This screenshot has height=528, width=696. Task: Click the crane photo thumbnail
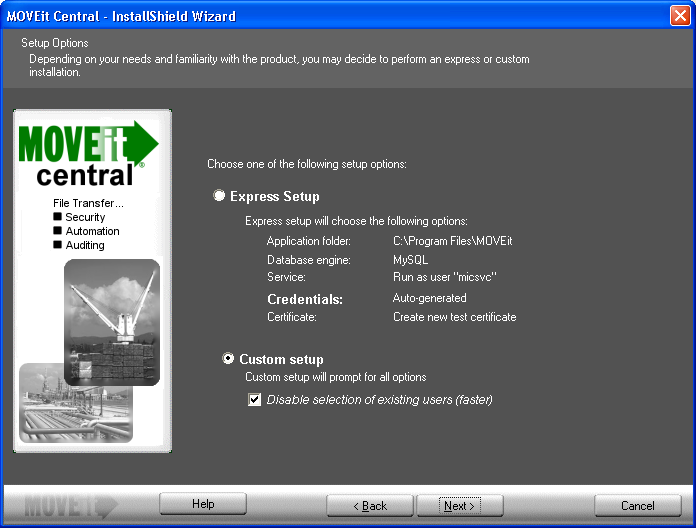coord(112,322)
